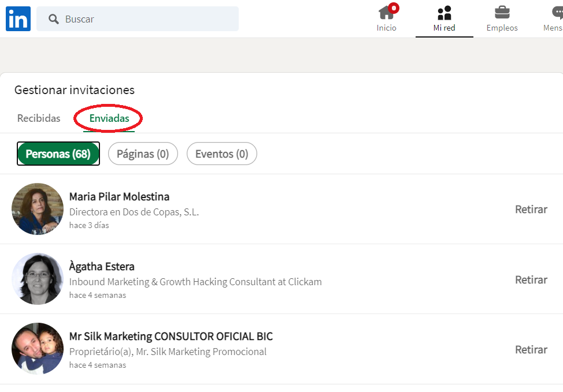Focus the Buscar search field
563x392 pixels.
click(138, 18)
